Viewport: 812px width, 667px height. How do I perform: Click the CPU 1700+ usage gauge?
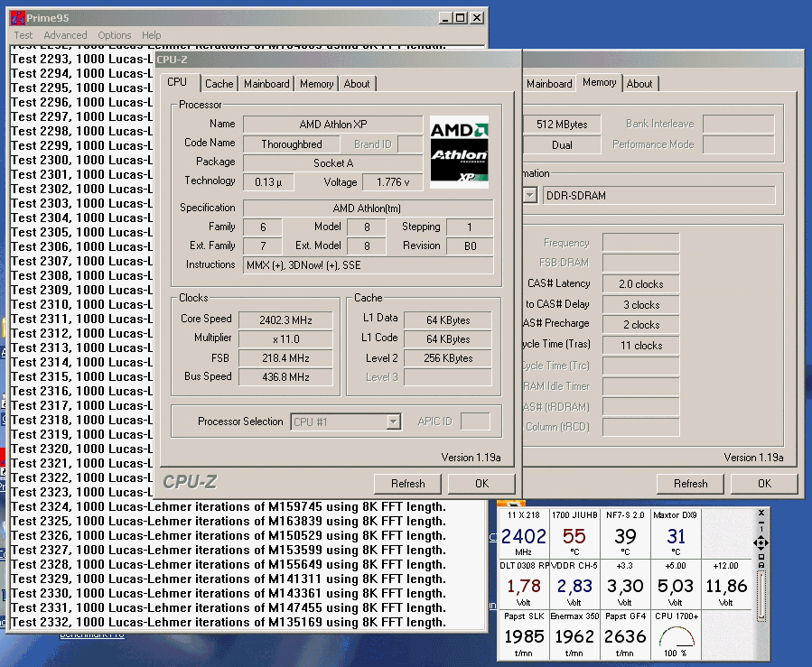(x=677, y=636)
